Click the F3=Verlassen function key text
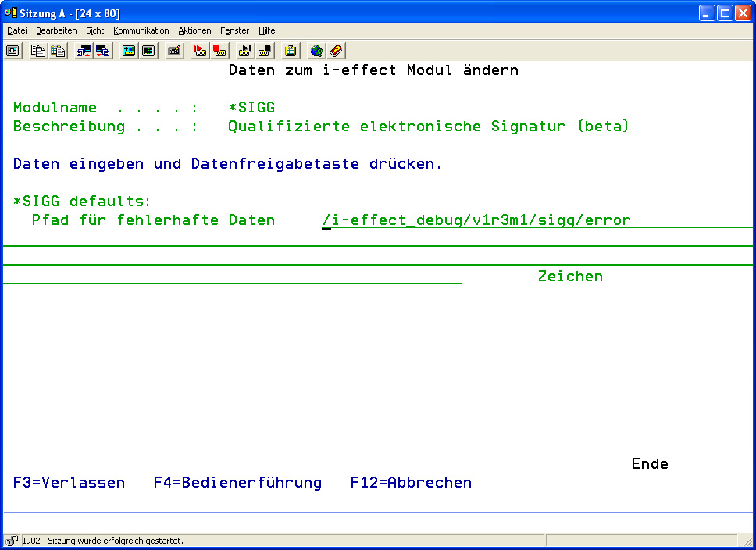Screen dimensions: 756x550 [x=69, y=483]
